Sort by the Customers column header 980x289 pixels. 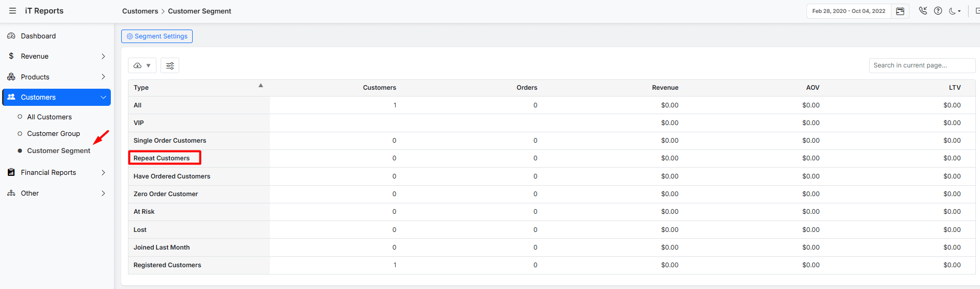[x=379, y=88]
